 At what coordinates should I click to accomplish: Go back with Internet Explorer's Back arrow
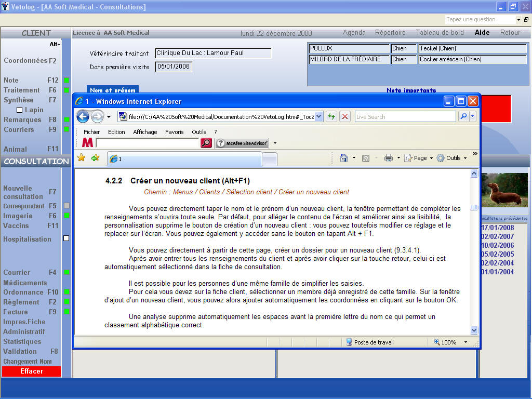83,117
